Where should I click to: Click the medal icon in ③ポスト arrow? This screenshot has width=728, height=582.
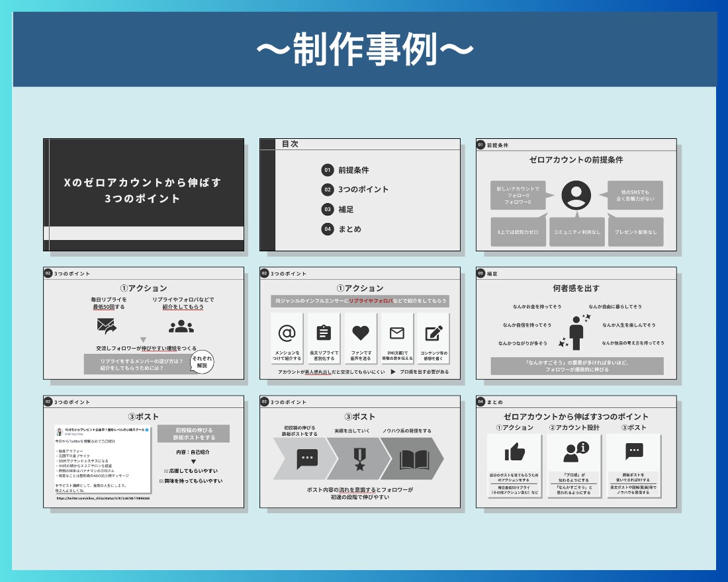point(360,459)
